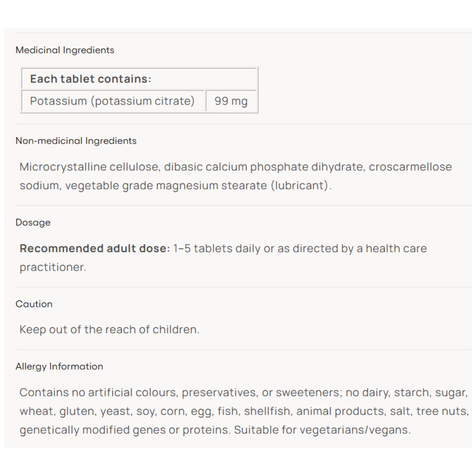Select the 99 mg table cell
This screenshot has height=476, width=476.
click(231, 101)
